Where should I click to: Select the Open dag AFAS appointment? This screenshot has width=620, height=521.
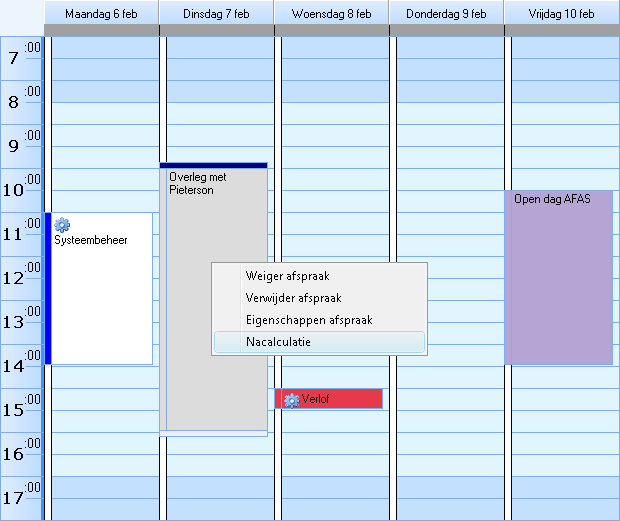coord(558,277)
